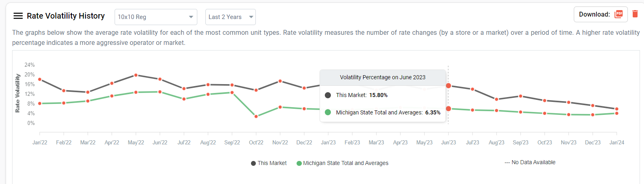
Task: Click the dark dot in tooltip for This Market
Action: coord(328,95)
